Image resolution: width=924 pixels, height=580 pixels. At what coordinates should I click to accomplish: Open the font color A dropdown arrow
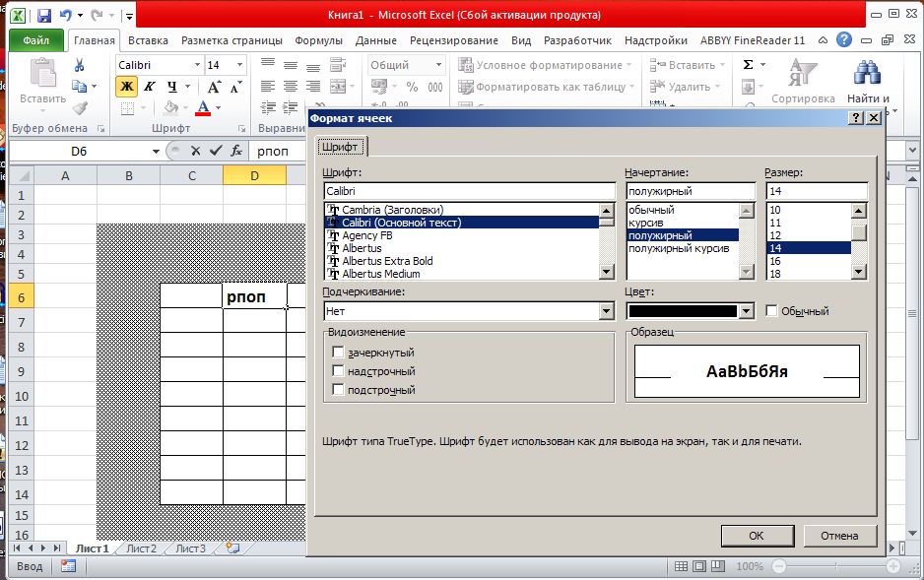218,107
